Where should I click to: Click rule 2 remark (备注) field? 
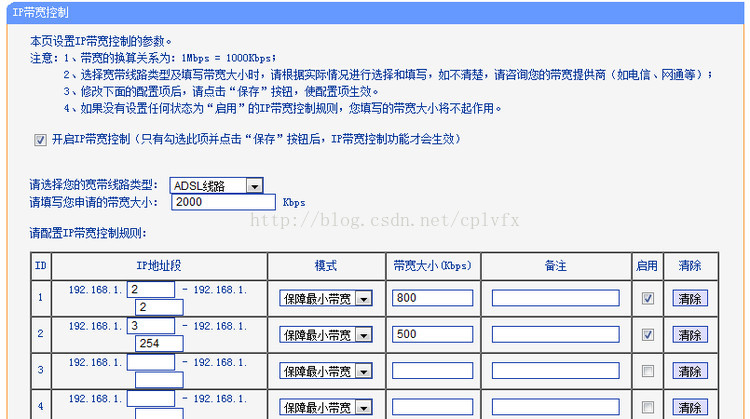[x=555, y=334]
